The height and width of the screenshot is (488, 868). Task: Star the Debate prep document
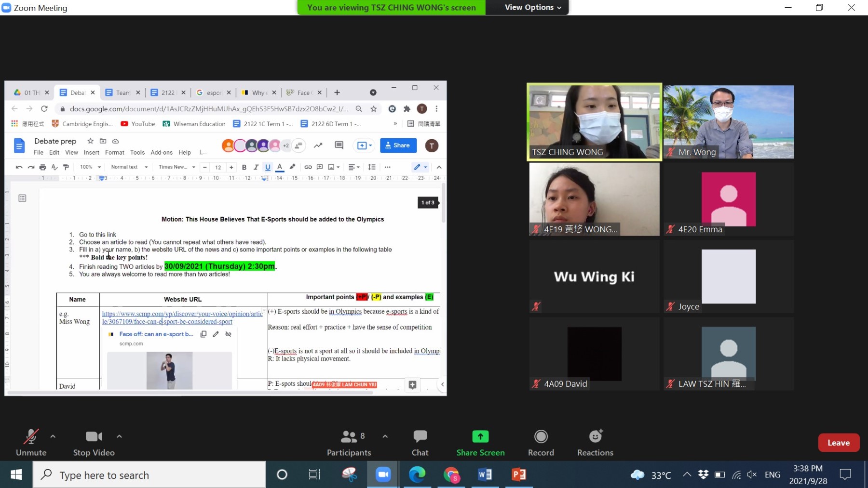tap(90, 141)
